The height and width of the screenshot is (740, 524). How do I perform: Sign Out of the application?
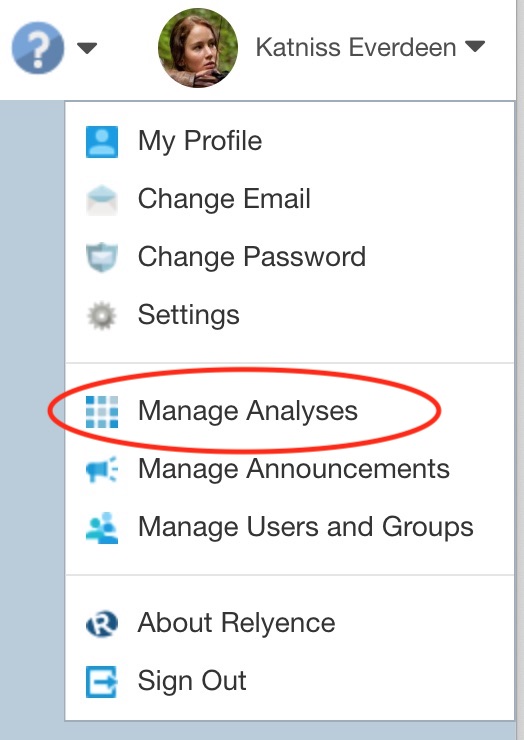[x=289, y=681]
